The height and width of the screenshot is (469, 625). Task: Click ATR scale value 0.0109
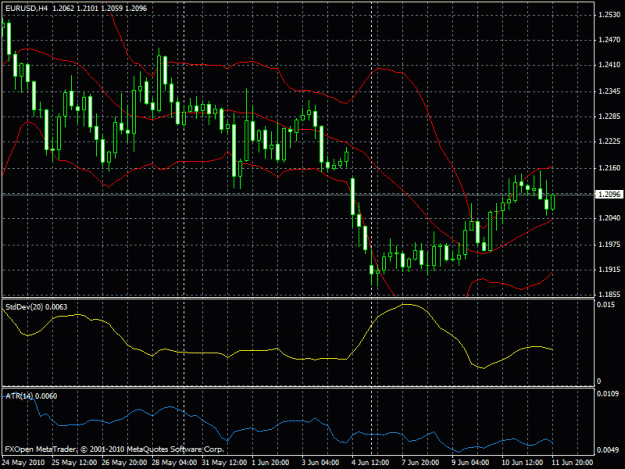coord(608,394)
